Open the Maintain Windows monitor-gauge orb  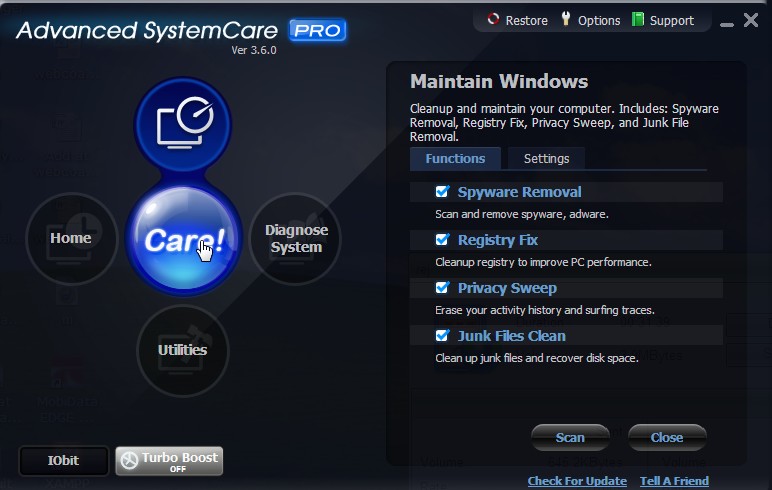pyautogui.click(x=183, y=125)
